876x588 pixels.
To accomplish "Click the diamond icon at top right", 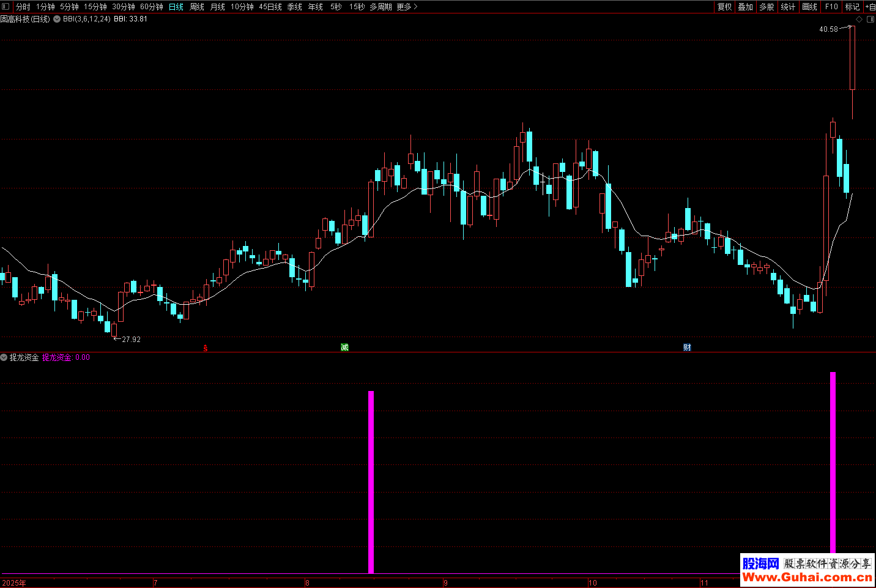I will click(859, 20).
